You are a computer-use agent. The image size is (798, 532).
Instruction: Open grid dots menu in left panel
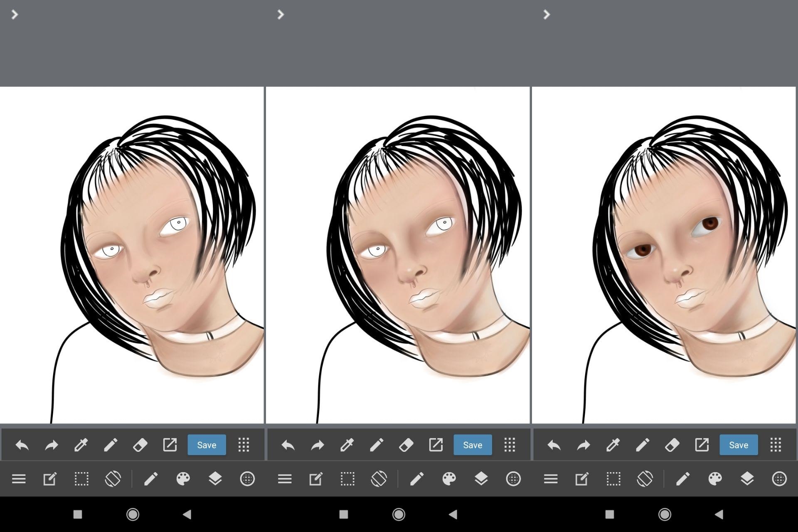point(244,445)
